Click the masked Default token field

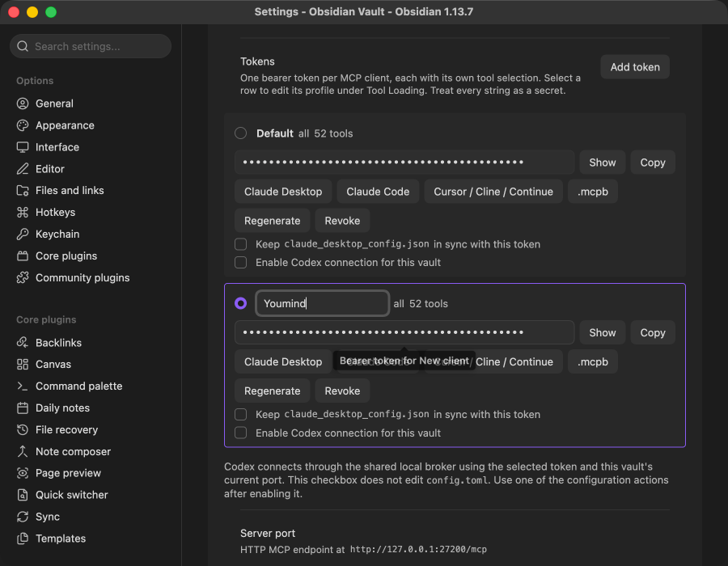click(404, 163)
